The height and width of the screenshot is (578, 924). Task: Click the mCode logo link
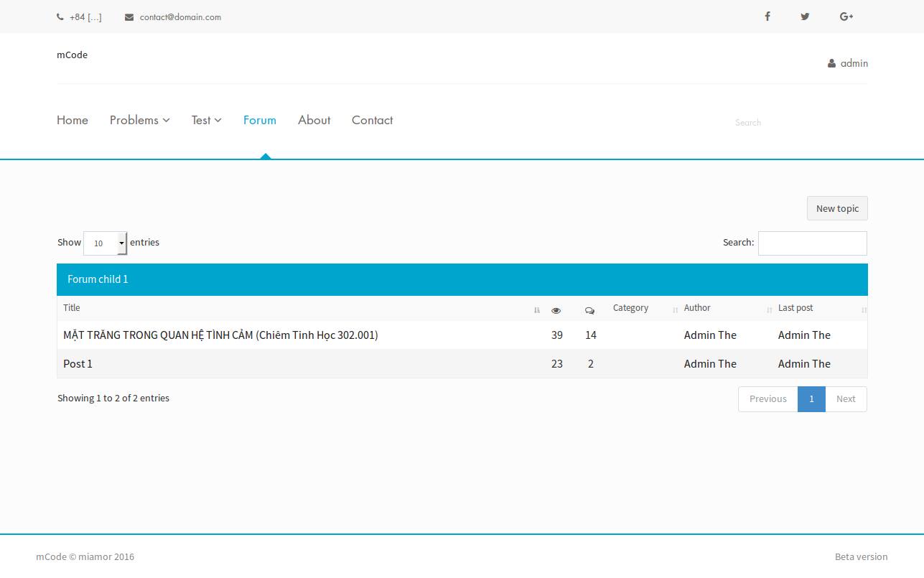(72, 55)
